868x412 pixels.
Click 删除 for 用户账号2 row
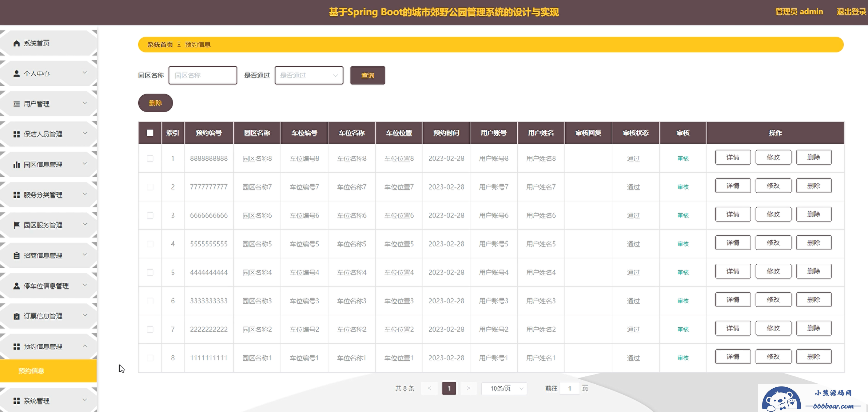click(814, 328)
